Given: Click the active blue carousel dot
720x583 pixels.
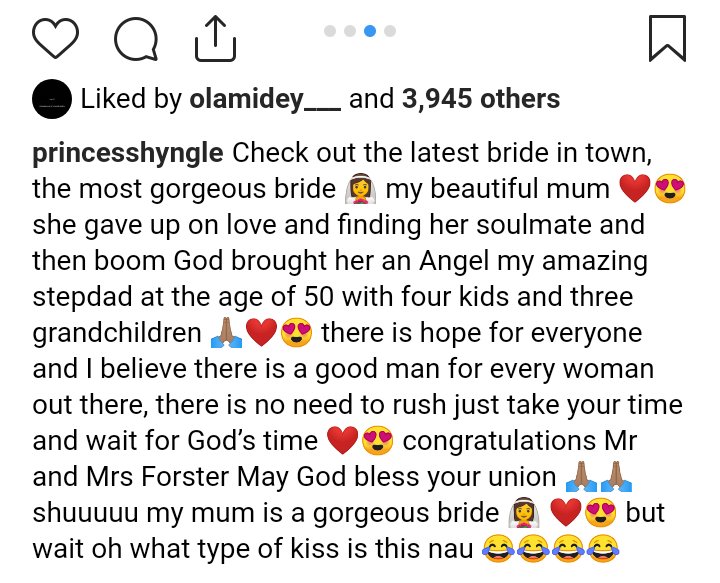Looking at the screenshot, I should (x=370, y=31).
